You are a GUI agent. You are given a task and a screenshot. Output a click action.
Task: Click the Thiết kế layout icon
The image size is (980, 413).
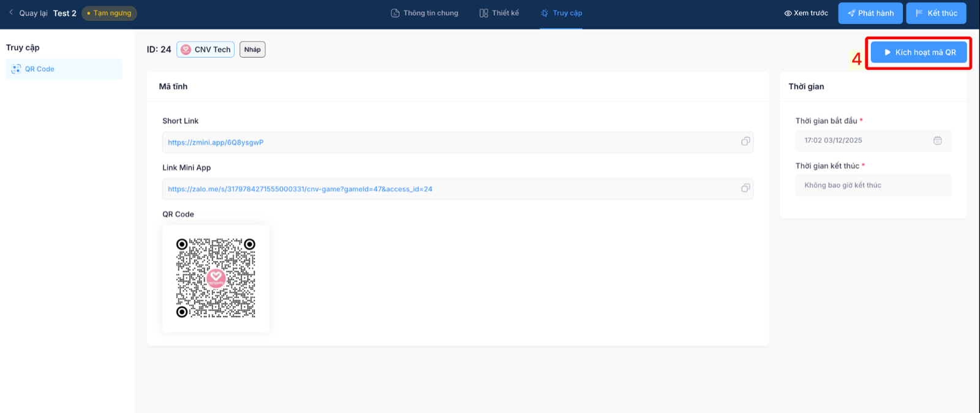(484, 13)
